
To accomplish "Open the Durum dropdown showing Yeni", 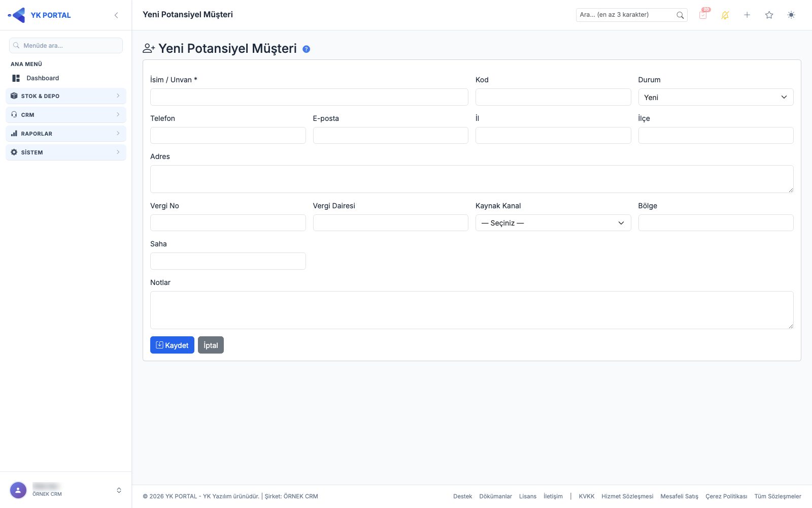I will (x=716, y=97).
